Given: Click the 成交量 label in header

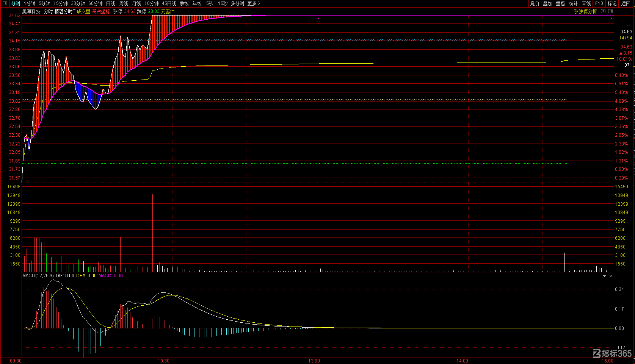Looking at the screenshot, I should tap(83, 11).
